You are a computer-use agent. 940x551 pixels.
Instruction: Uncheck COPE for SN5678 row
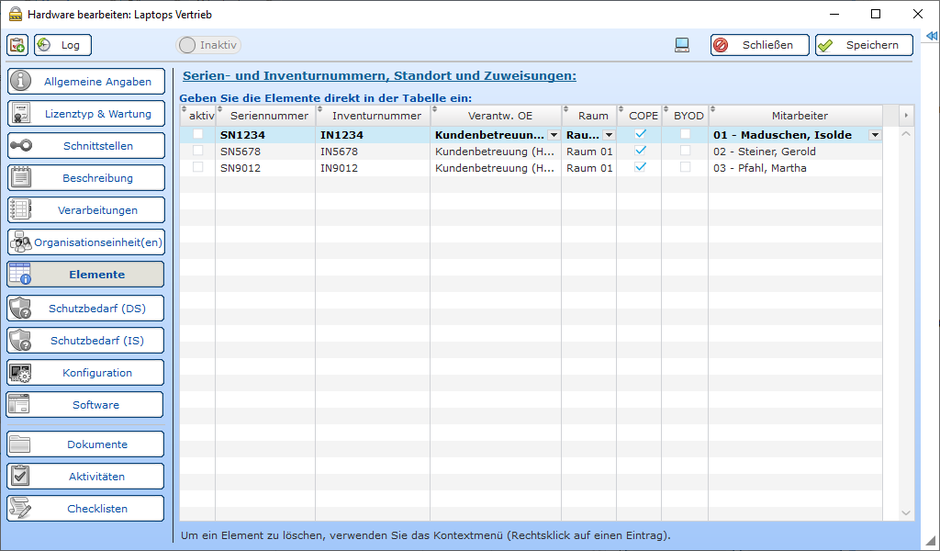[x=640, y=150]
